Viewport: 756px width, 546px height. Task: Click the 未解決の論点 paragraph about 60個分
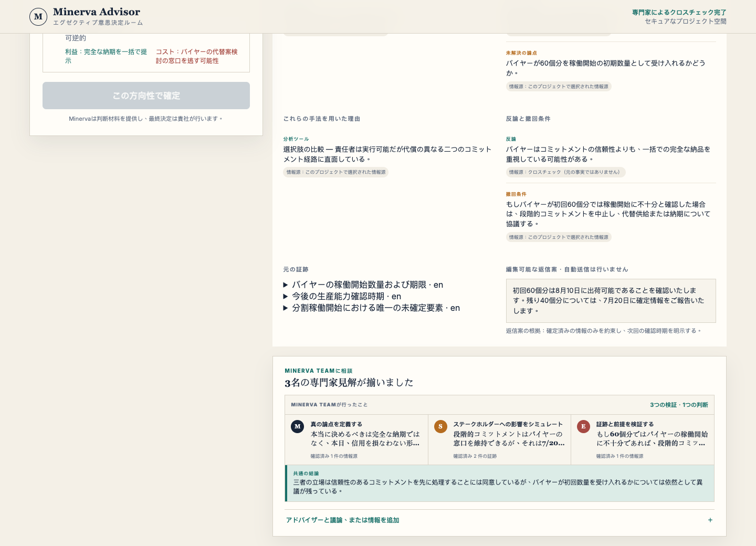pyautogui.click(x=606, y=68)
